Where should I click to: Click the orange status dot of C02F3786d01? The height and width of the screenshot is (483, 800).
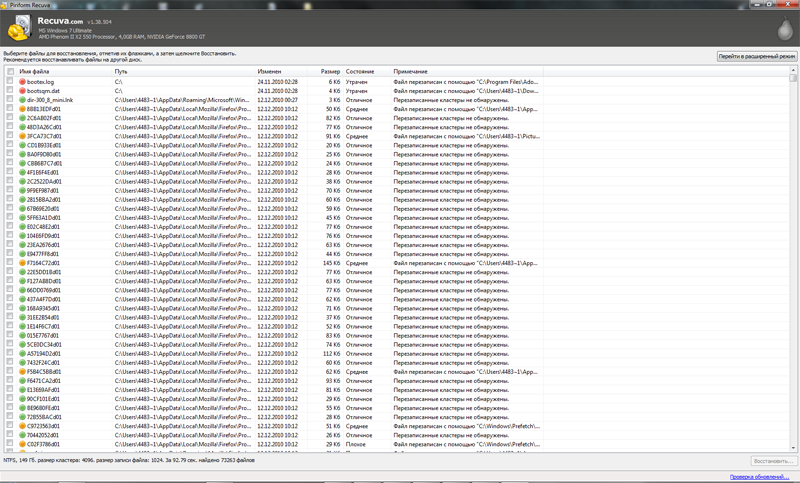[22, 444]
